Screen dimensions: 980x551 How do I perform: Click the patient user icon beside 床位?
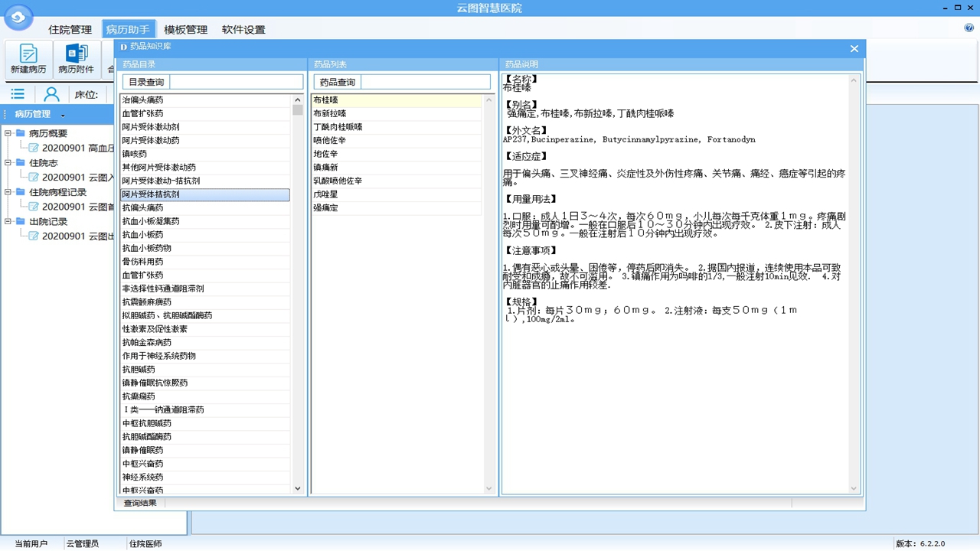pyautogui.click(x=51, y=94)
